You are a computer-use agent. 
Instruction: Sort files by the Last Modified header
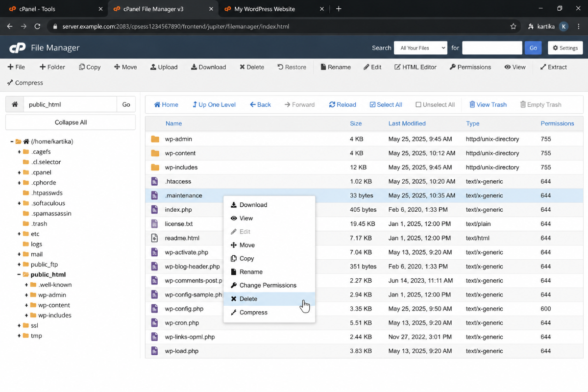tap(407, 123)
